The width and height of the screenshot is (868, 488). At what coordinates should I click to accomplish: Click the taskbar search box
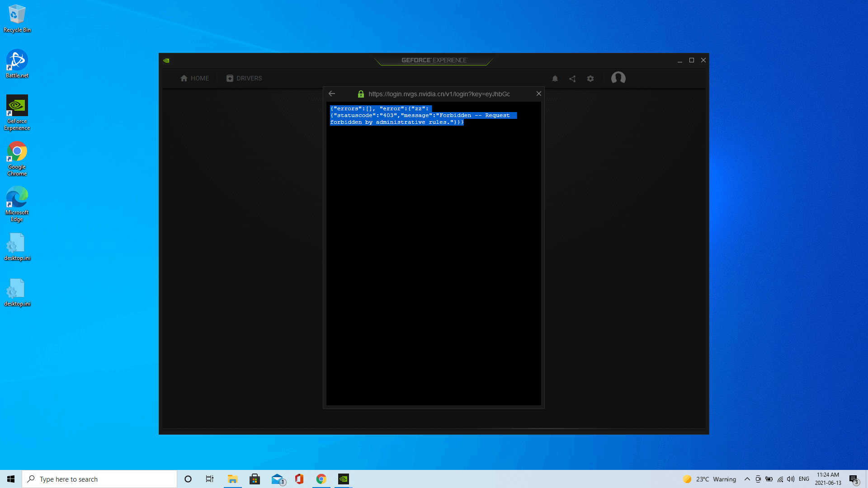click(x=99, y=479)
